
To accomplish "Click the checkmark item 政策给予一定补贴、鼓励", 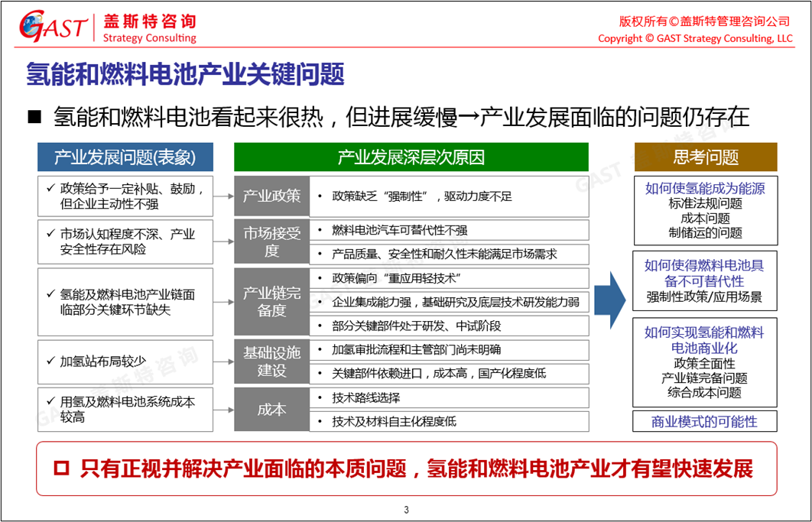I will (x=125, y=196).
